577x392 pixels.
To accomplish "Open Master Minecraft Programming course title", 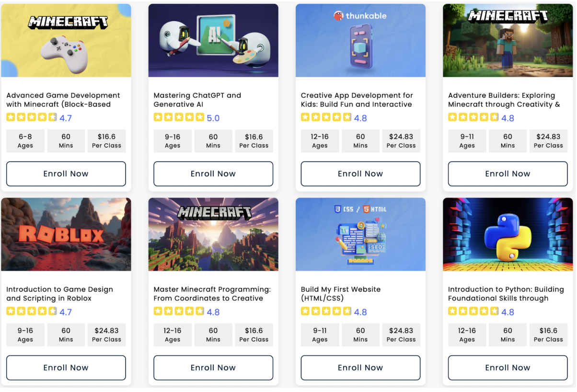I will 212,294.
